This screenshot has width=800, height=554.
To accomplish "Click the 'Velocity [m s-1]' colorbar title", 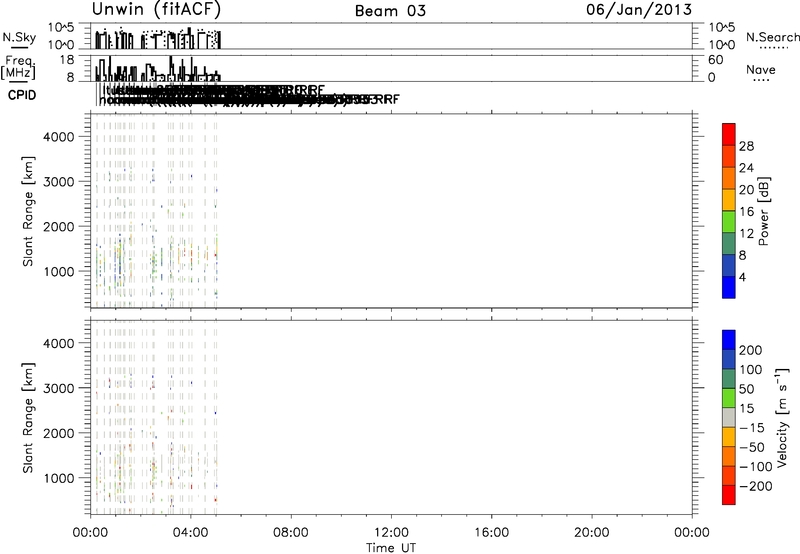I will tap(782, 418).
